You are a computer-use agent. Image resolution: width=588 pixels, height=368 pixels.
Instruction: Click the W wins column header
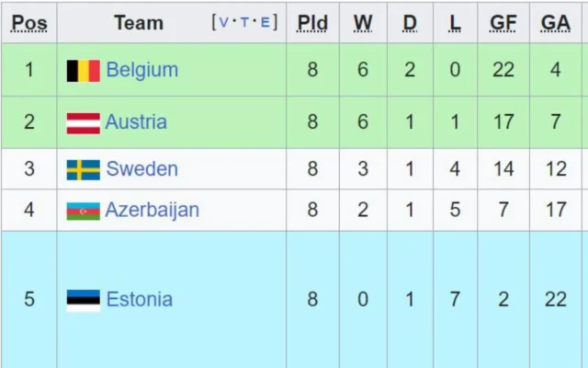(362, 23)
